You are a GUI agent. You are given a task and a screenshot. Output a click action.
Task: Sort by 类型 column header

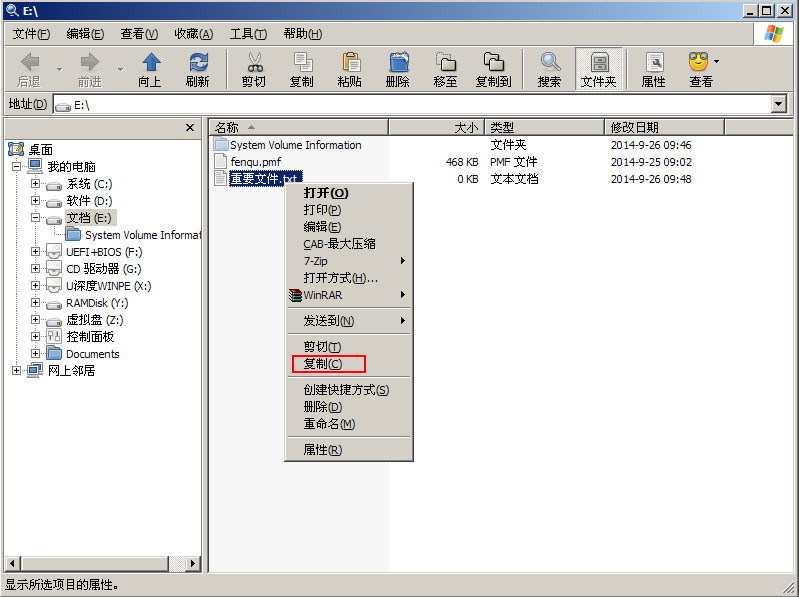[544, 127]
